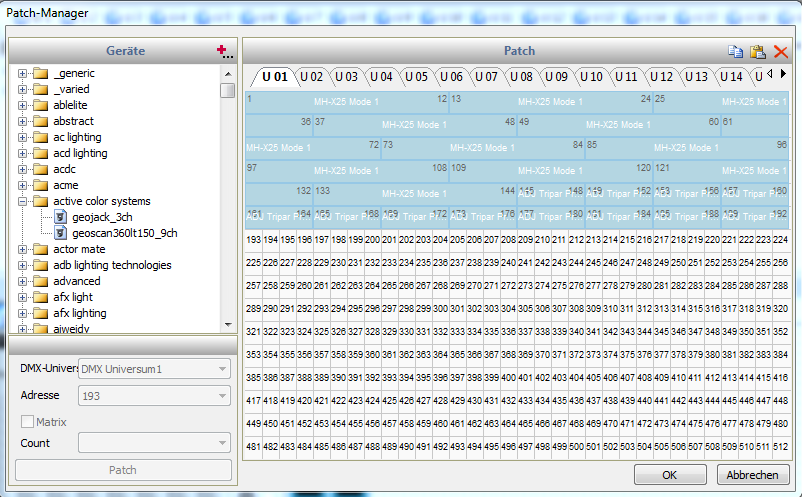Screen dimensions: 802x497
Task: Expand the acd lighting folder node
Action: (x=22, y=153)
